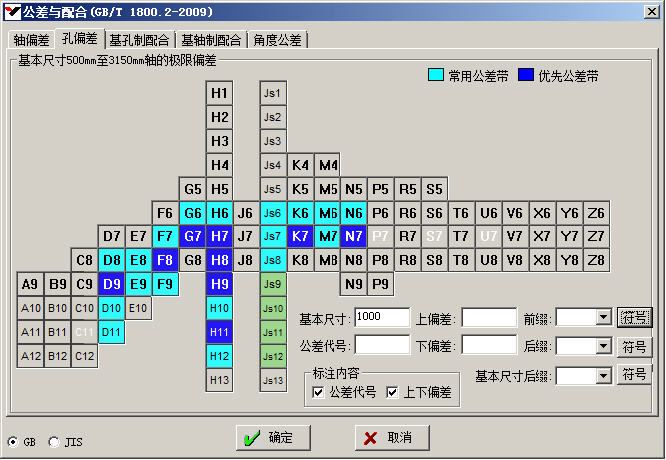Click the 确定 confirm button
Screen dimensions: 666x460
pos(270,438)
